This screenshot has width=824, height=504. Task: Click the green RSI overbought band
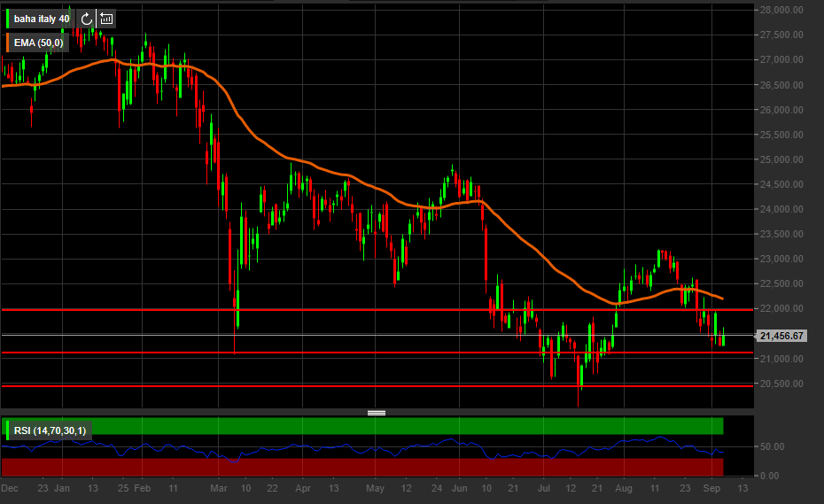[362, 426]
